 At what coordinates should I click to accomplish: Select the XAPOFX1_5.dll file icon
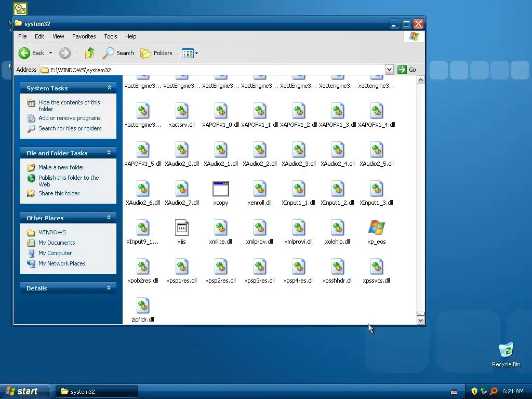point(143,150)
